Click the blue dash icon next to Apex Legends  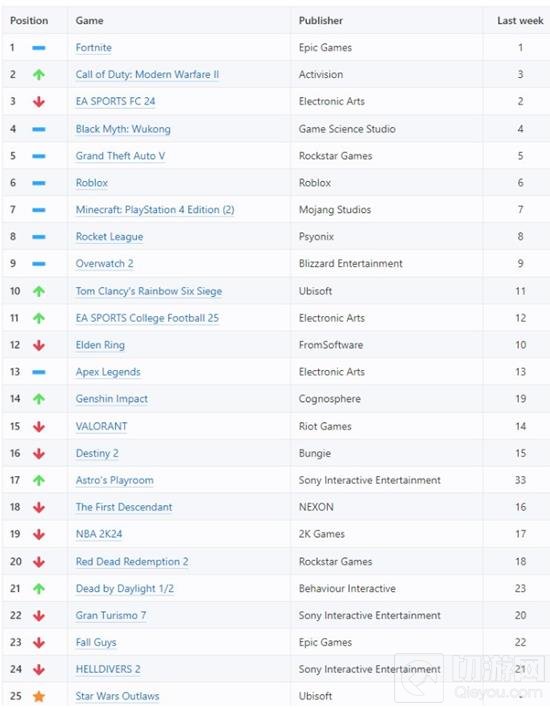pos(39,372)
